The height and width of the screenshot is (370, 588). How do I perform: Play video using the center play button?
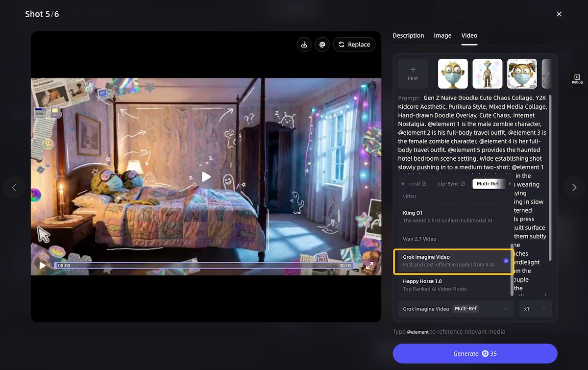pyautogui.click(x=206, y=177)
